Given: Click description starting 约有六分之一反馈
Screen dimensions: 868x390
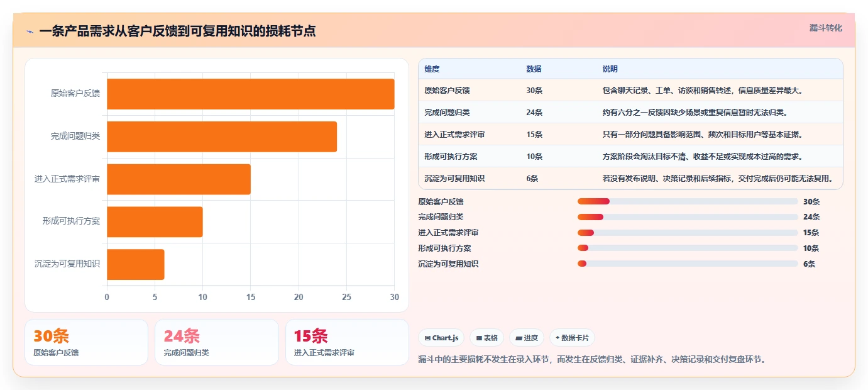Looking at the screenshot, I should point(695,113).
